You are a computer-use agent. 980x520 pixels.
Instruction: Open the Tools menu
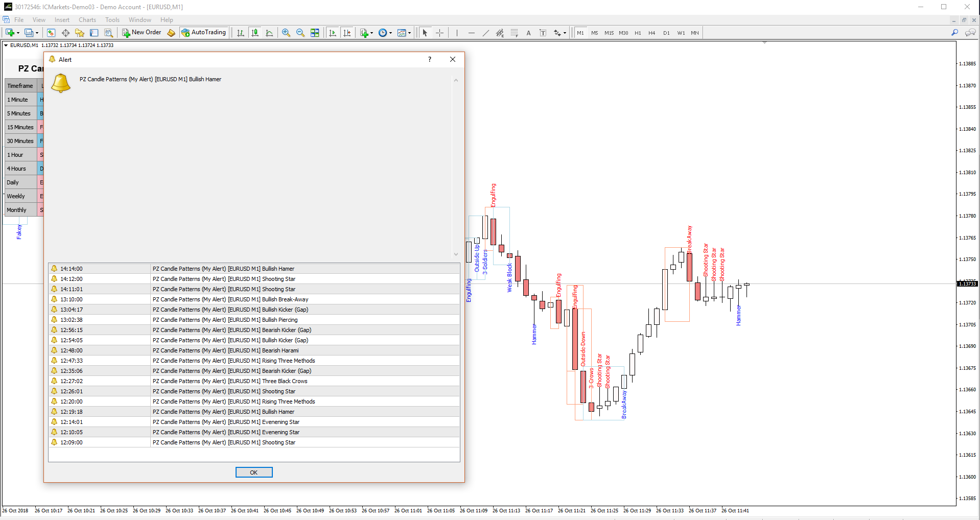click(x=112, y=20)
